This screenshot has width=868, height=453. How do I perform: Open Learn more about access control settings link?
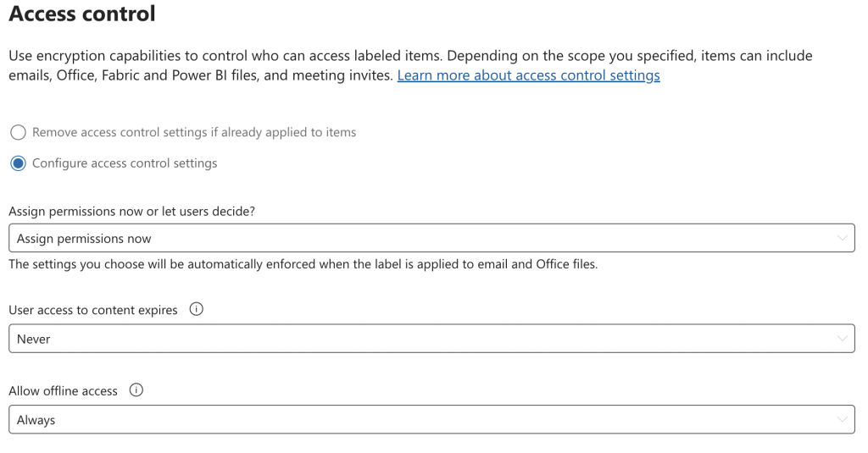coord(528,75)
